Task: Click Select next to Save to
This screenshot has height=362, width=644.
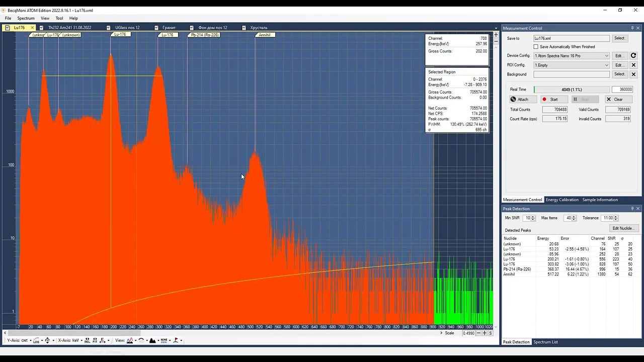Action: [619, 38]
